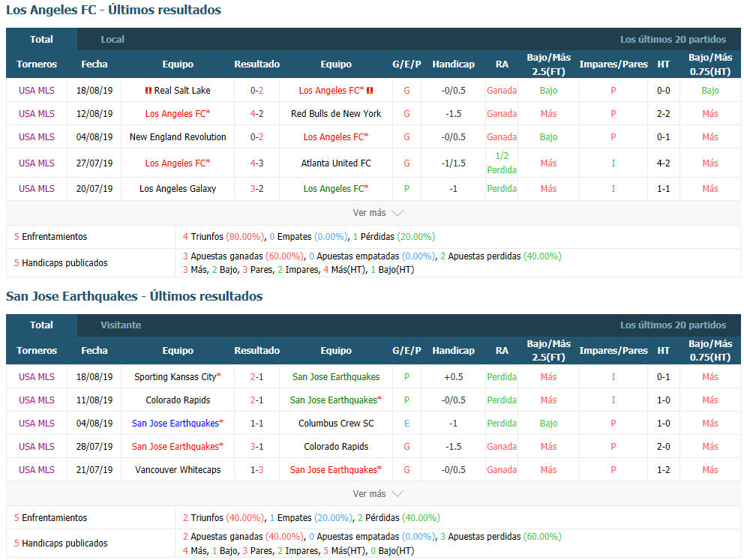Select the Total tab in San Jose Earthquakes results
Image resolution: width=744 pixels, height=560 pixels.
[41, 325]
